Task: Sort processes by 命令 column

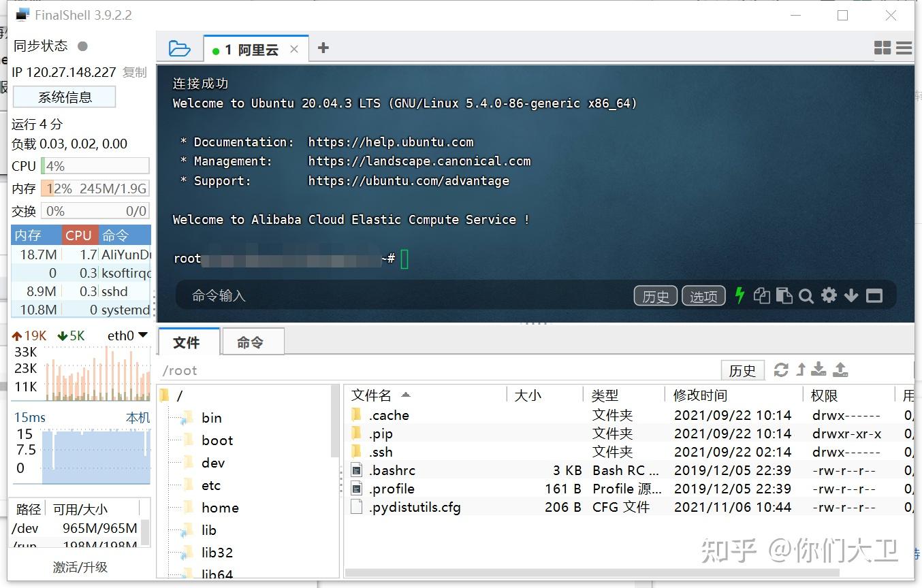Action: 125,235
